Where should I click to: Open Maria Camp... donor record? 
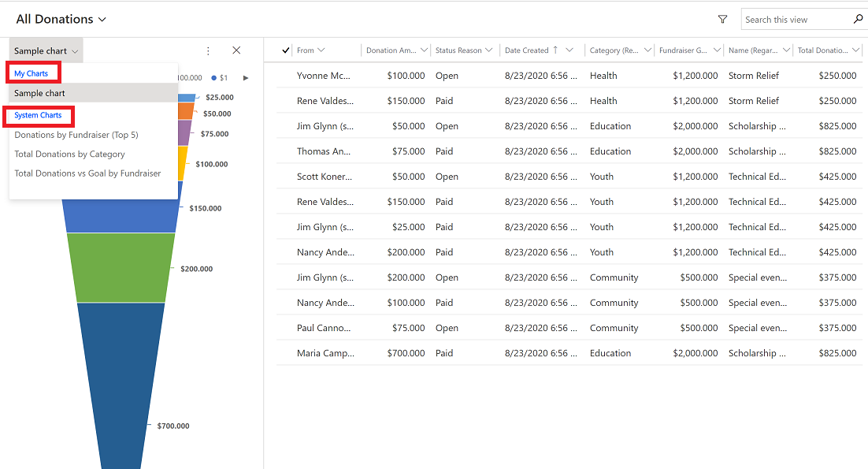325,353
